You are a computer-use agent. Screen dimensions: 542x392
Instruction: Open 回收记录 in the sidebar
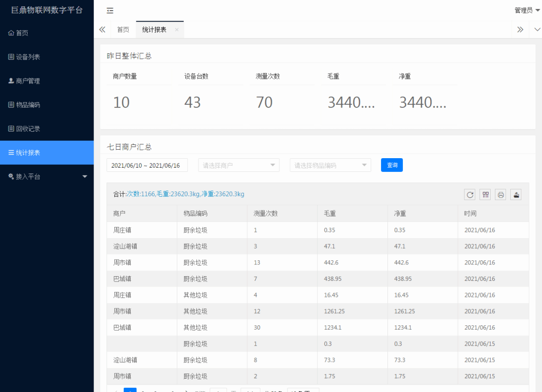[47, 129]
